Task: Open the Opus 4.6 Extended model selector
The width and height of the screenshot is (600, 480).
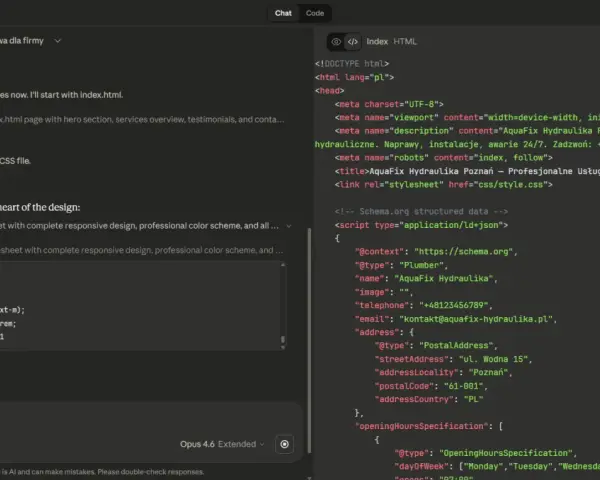Action: (222, 444)
